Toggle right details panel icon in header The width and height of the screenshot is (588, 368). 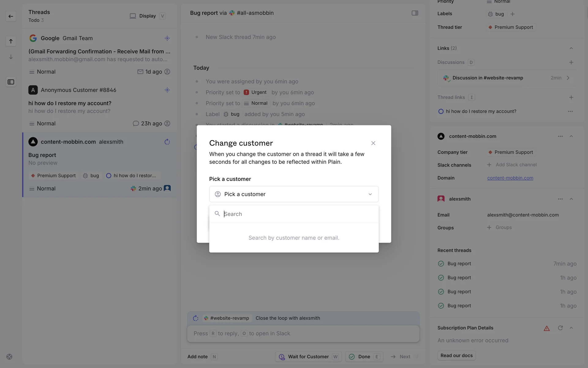[415, 13]
